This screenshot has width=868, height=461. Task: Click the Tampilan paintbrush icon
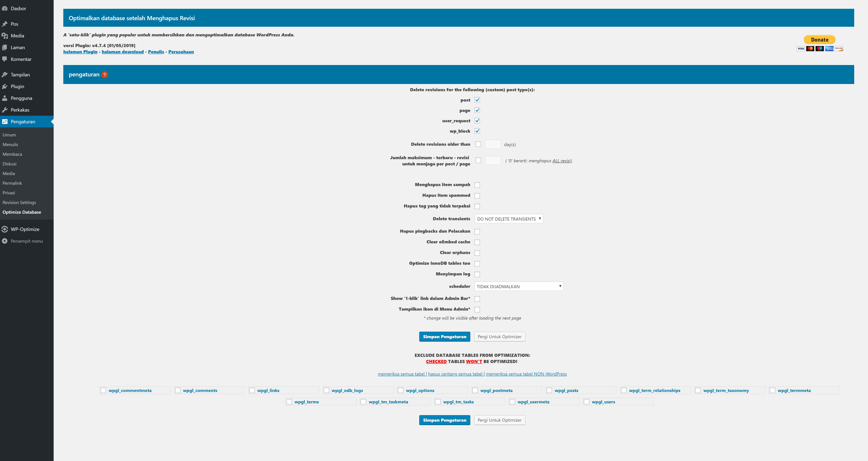(5, 75)
